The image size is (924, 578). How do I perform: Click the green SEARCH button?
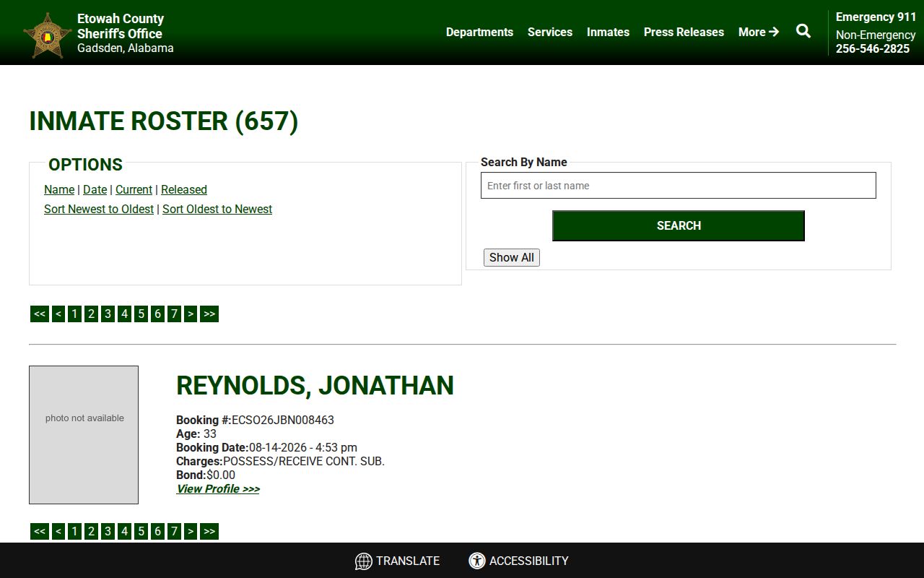pos(679,225)
